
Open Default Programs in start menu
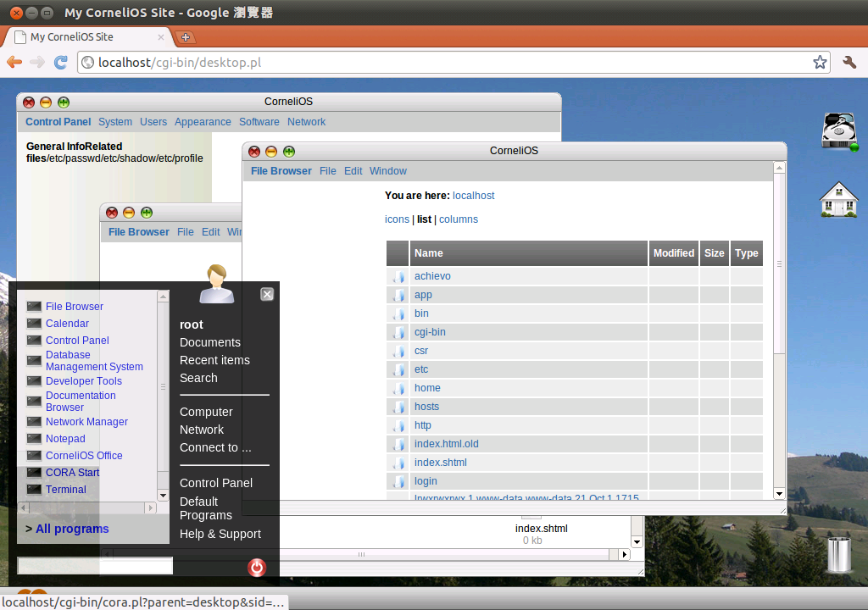pyautogui.click(x=206, y=508)
